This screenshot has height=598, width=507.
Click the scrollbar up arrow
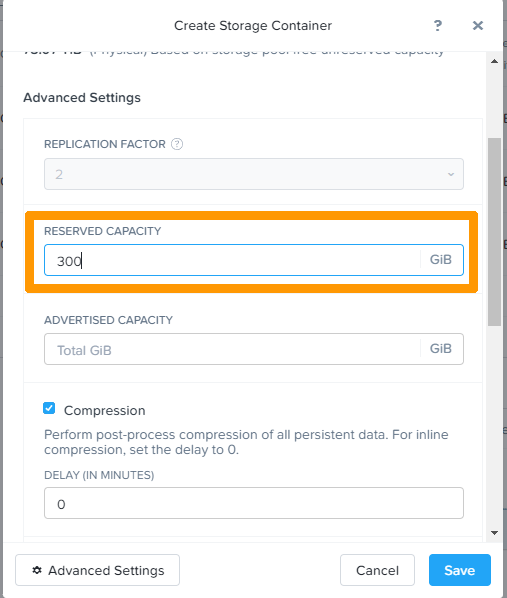(494, 61)
